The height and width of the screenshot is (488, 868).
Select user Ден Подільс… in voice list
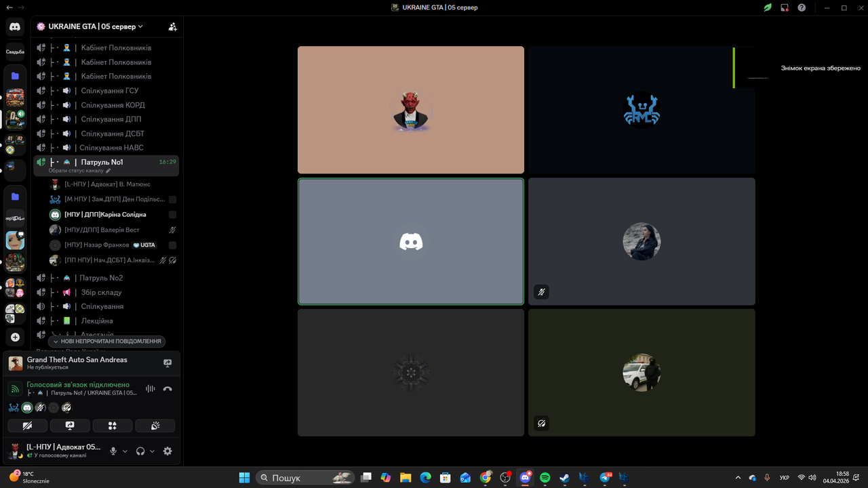pos(113,199)
